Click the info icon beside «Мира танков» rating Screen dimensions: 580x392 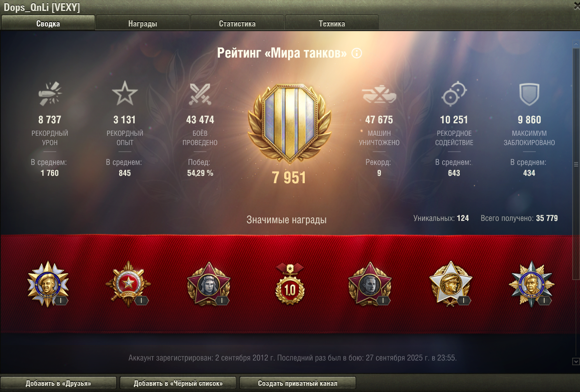[357, 53]
